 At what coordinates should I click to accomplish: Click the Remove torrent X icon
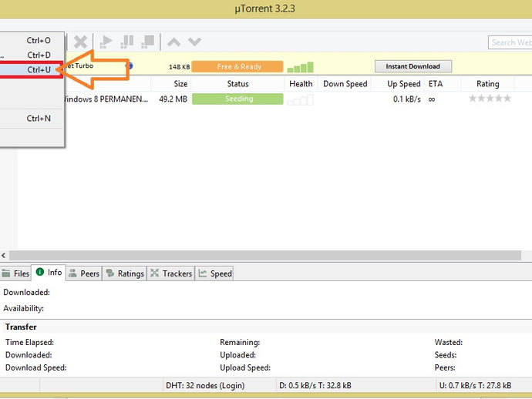click(x=80, y=42)
